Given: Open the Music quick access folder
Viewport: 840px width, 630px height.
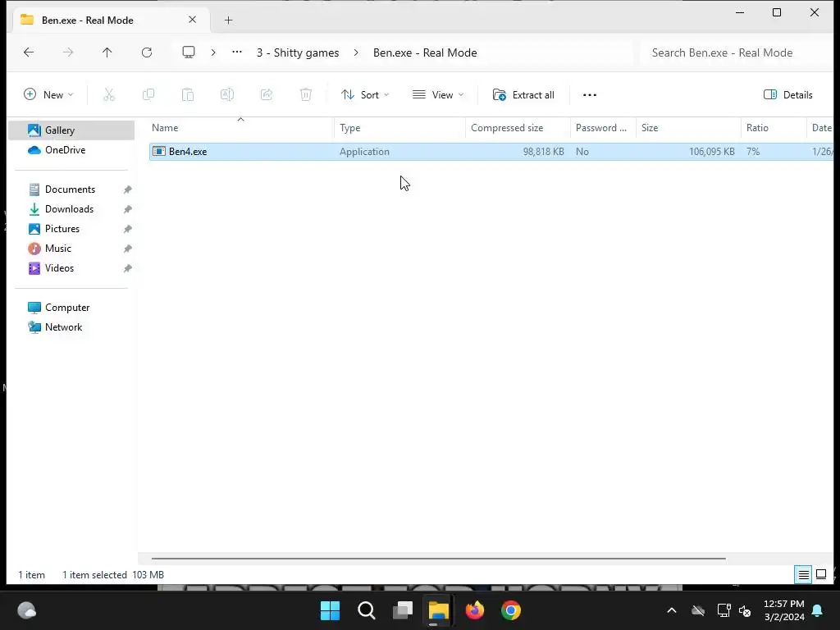Looking at the screenshot, I should pos(58,249).
